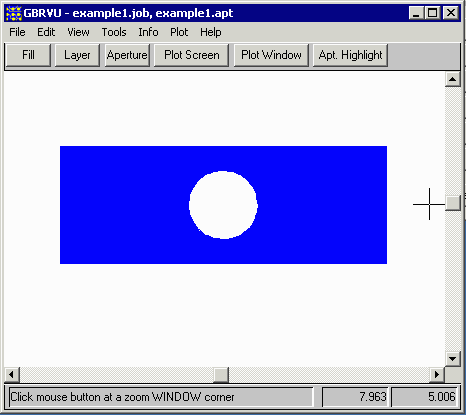Click the vertical scrollbar thumb
This screenshot has width=466, height=415.
click(x=453, y=203)
